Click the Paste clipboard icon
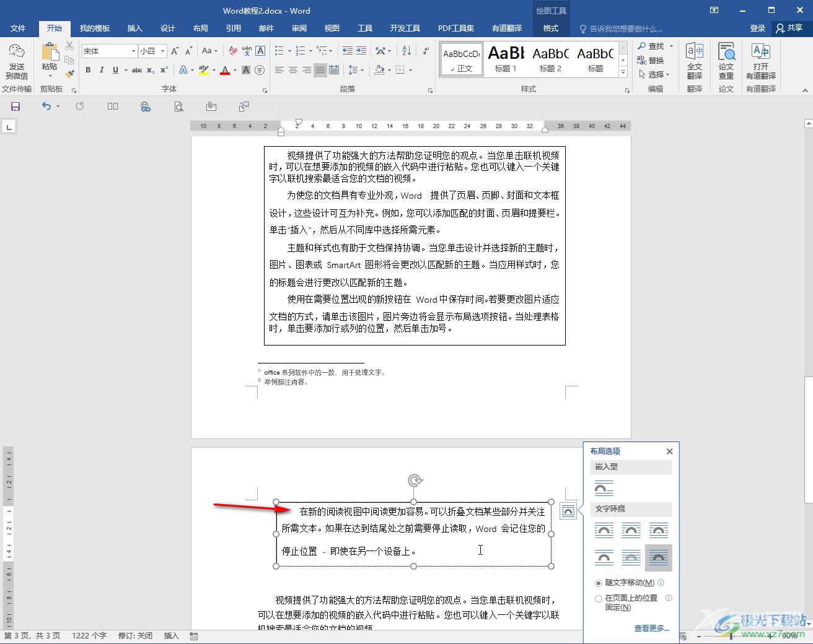Screen dimensions: 813x644 tap(50, 52)
